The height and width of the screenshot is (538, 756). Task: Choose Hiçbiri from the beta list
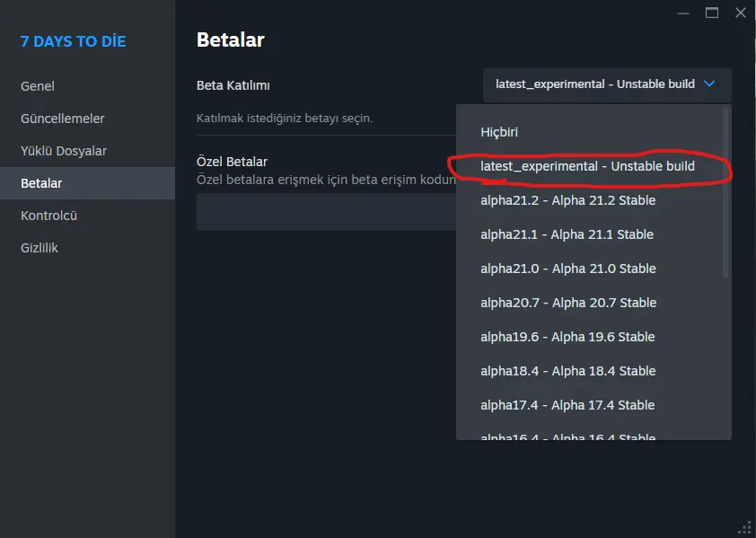point(589,132)
